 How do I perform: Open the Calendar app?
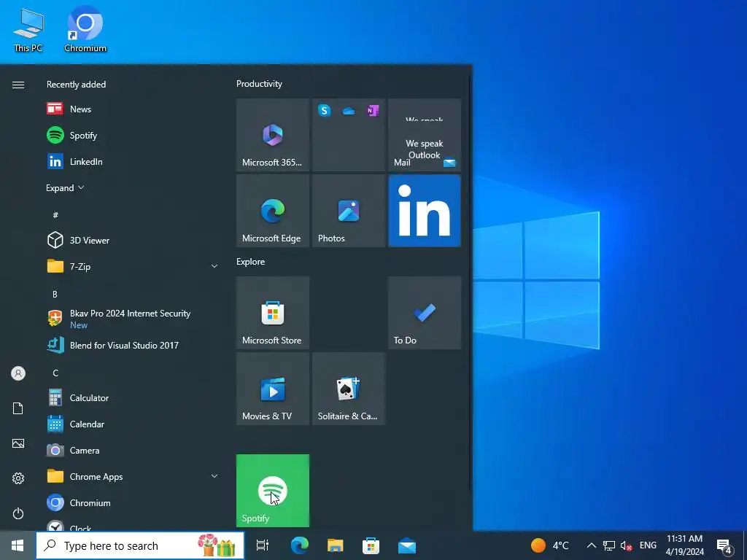click(x=133, y=424)
